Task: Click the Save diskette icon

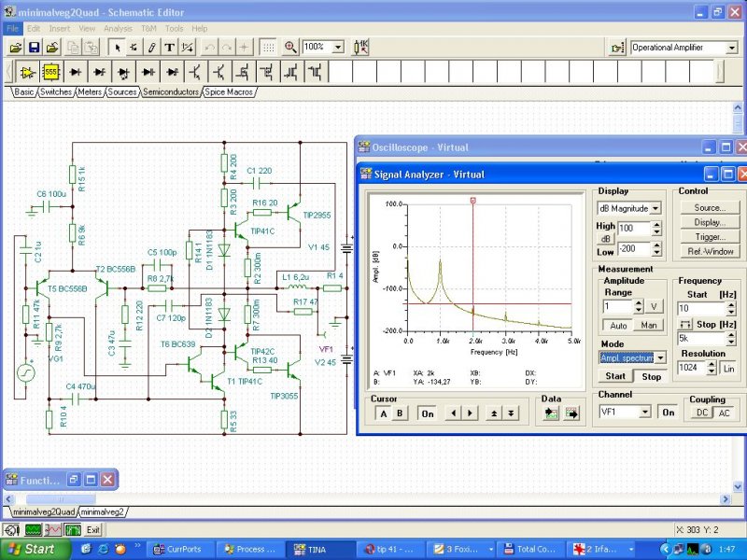Action: (34, 48)
